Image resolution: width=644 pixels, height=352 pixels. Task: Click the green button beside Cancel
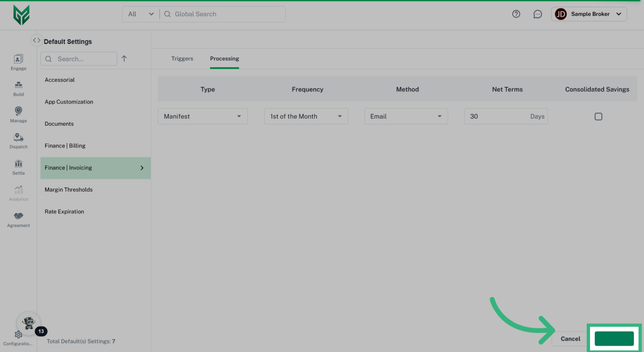[614, 339]
